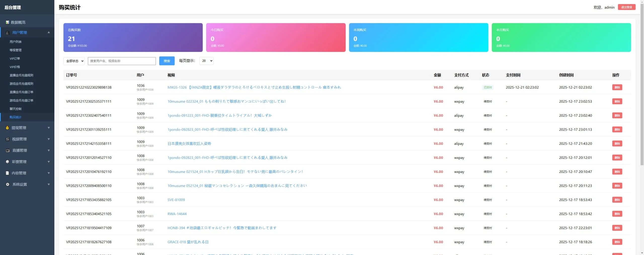Viewport: 644px width, 255px height.
Task: Open the 日本漂亮女孩喜欢后入姿势 video link
Action: pos(189,143)
